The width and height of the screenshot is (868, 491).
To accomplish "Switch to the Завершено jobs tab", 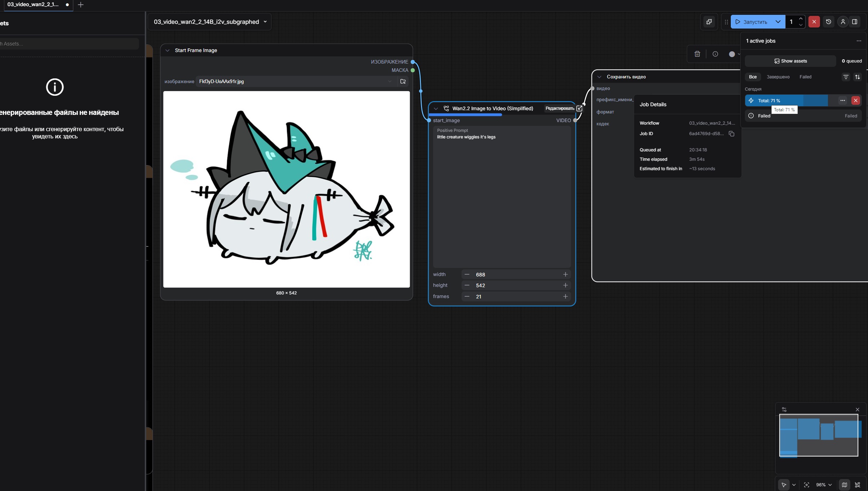I will click(x=778, y=77).
